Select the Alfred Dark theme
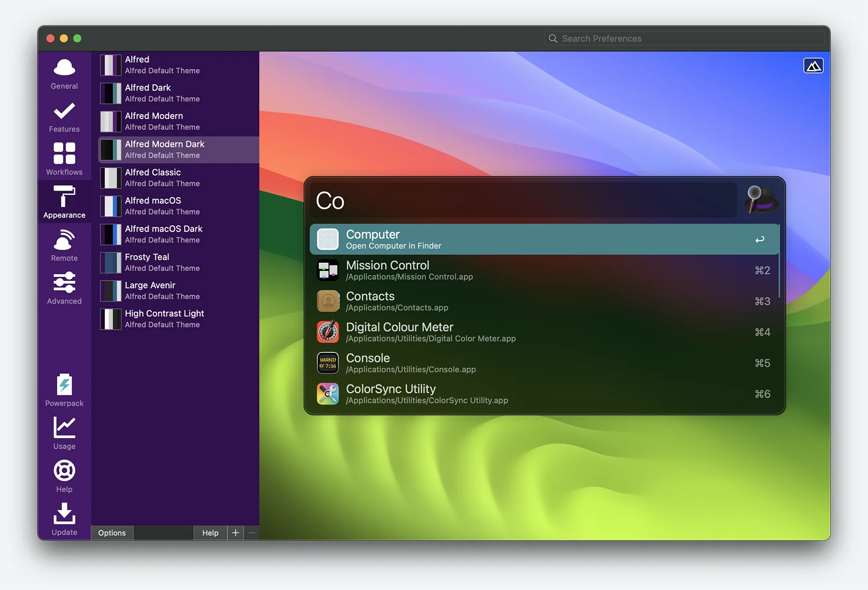This screenshot has height=590, width=868. pyautogui.click(x=178, y=93)
